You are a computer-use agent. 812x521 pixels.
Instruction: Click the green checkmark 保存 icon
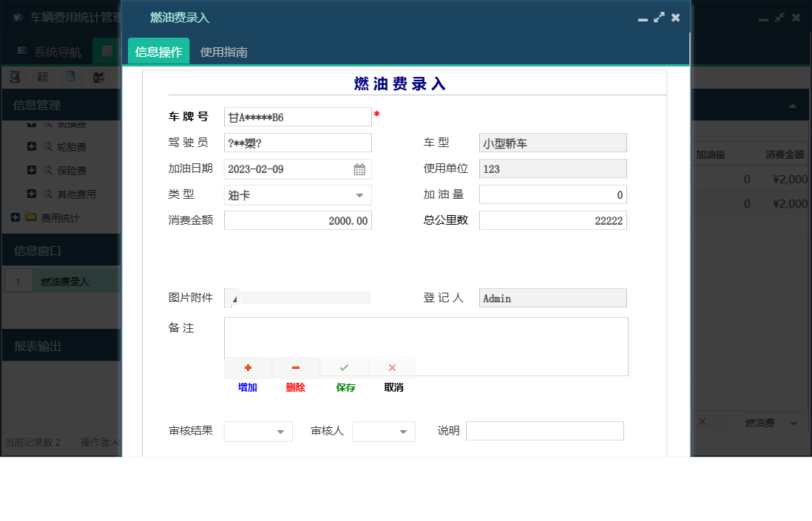tap(344, 367)
